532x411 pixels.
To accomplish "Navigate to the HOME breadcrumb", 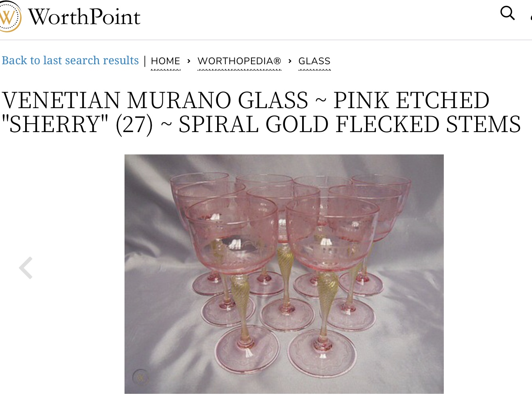I will click(165, 61).
